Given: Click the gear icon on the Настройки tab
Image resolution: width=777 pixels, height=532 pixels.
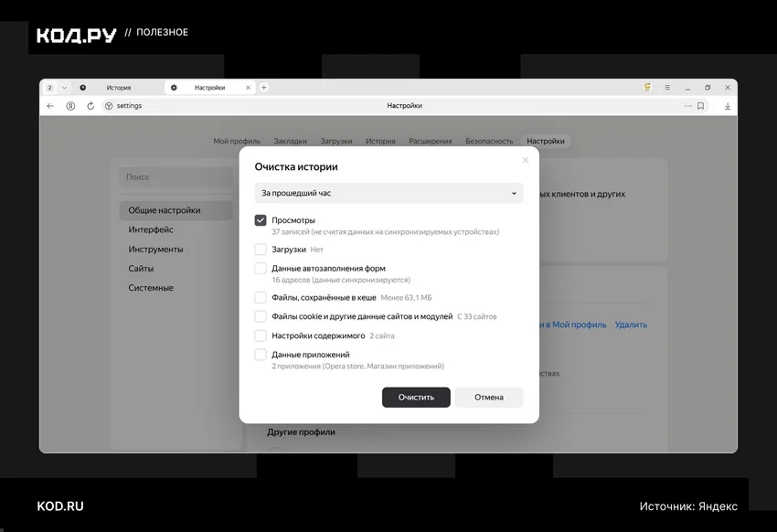Looking at the screenshot, I should pos(174,88).
